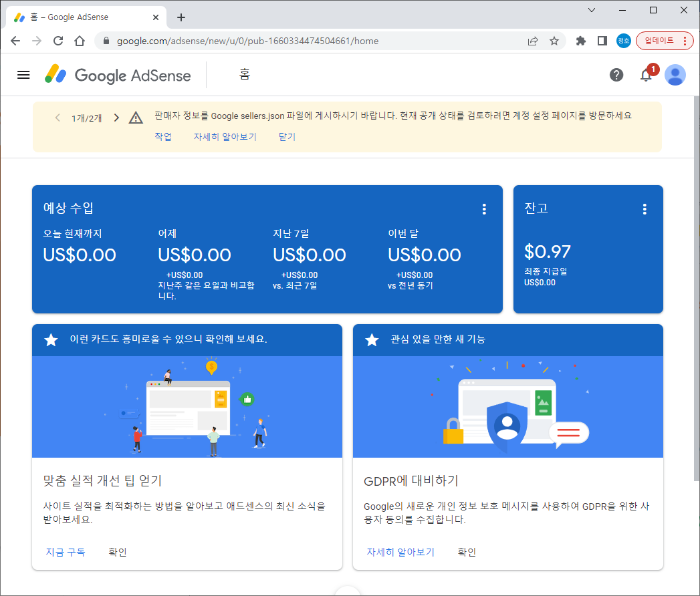This screenshot has height=596, width=700.
Task: Open a new browser tab
Action: tap(181, 17)
